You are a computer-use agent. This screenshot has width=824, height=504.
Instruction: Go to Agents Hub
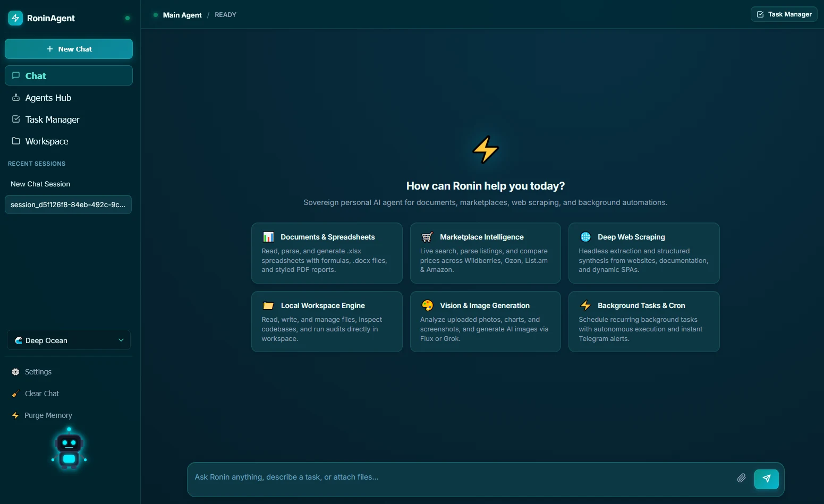click(69, 98)
